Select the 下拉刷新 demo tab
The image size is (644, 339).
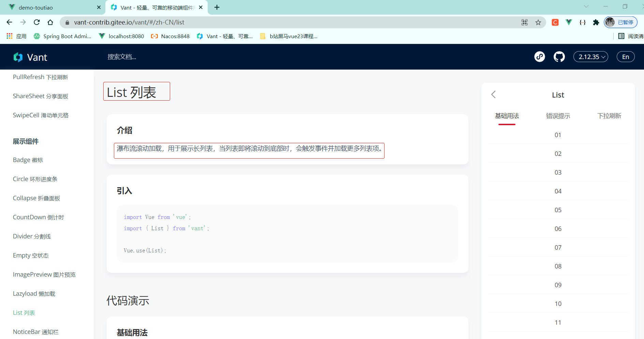[609, 116]
